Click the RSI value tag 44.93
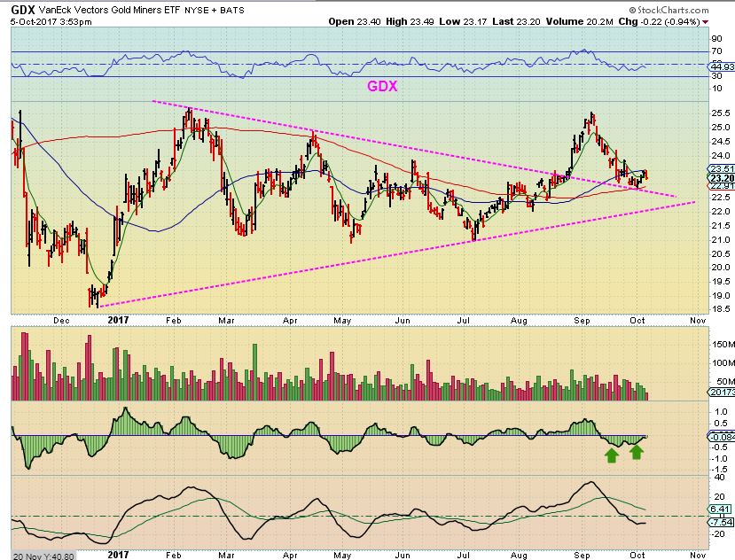 point(722,67)
